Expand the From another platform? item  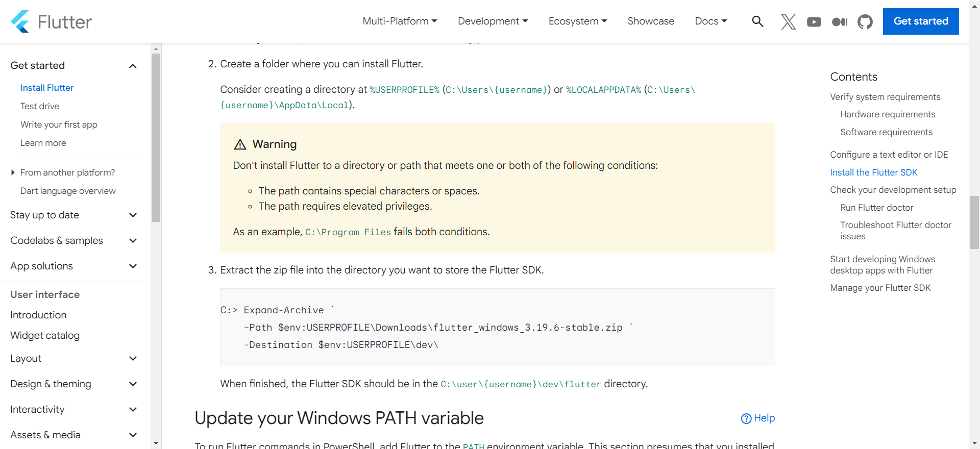coord(13,172)
